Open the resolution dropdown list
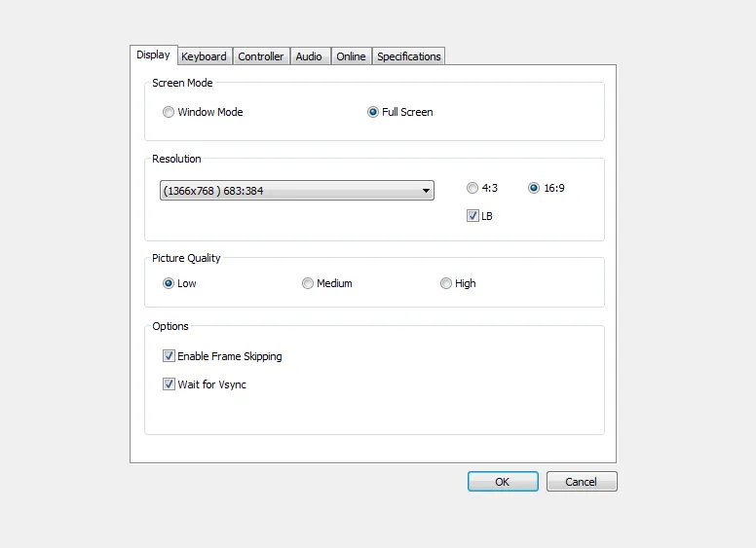Viewport: 756px width, 548px height. 297,190
